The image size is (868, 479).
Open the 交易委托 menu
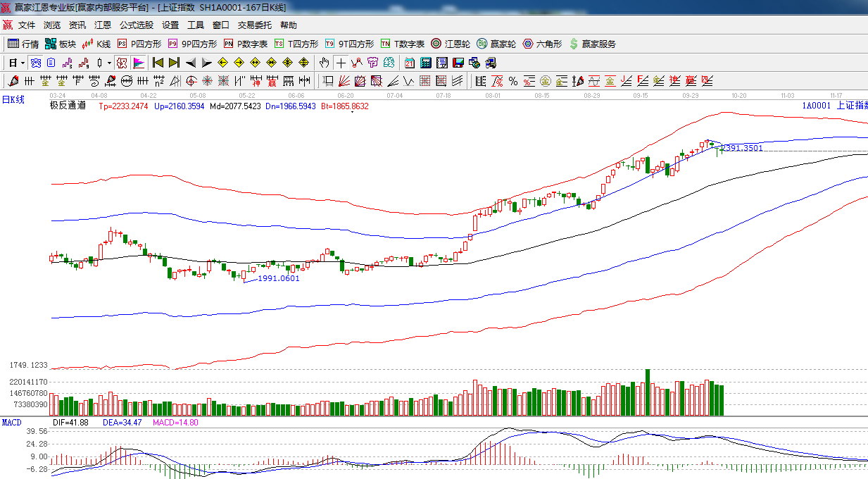click(x=254, y=25)
